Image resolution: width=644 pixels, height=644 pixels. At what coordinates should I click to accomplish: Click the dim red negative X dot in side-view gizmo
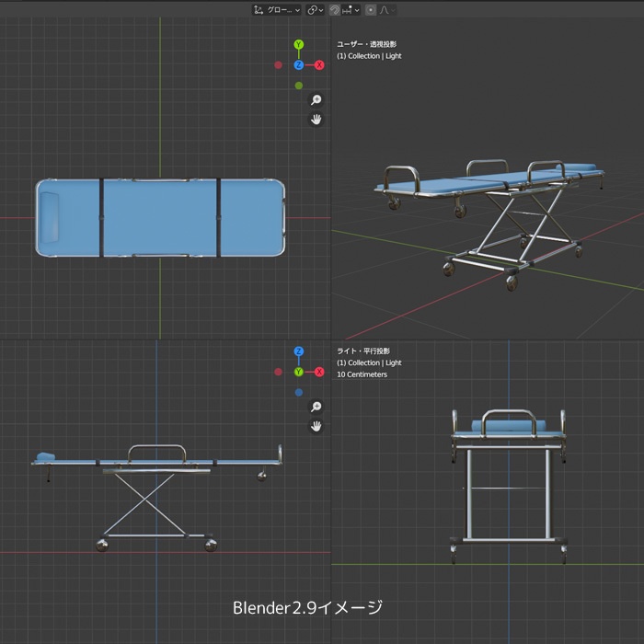[x=278, y=372]
